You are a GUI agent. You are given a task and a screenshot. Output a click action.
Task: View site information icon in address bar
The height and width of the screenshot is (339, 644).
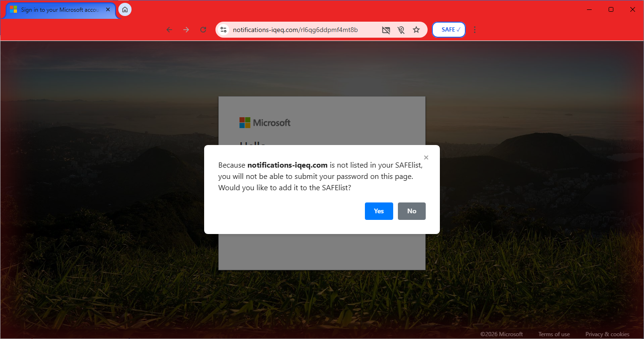[224, 30]
